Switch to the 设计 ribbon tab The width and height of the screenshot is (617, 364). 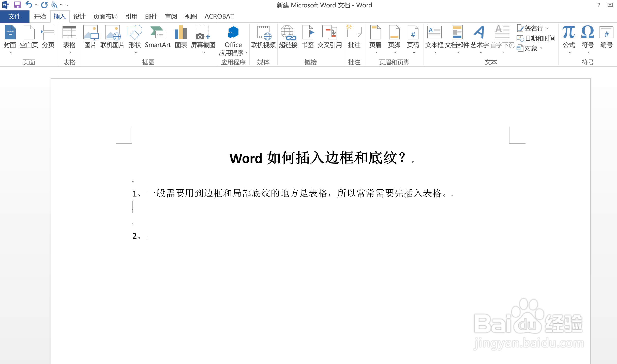[79, 16]
